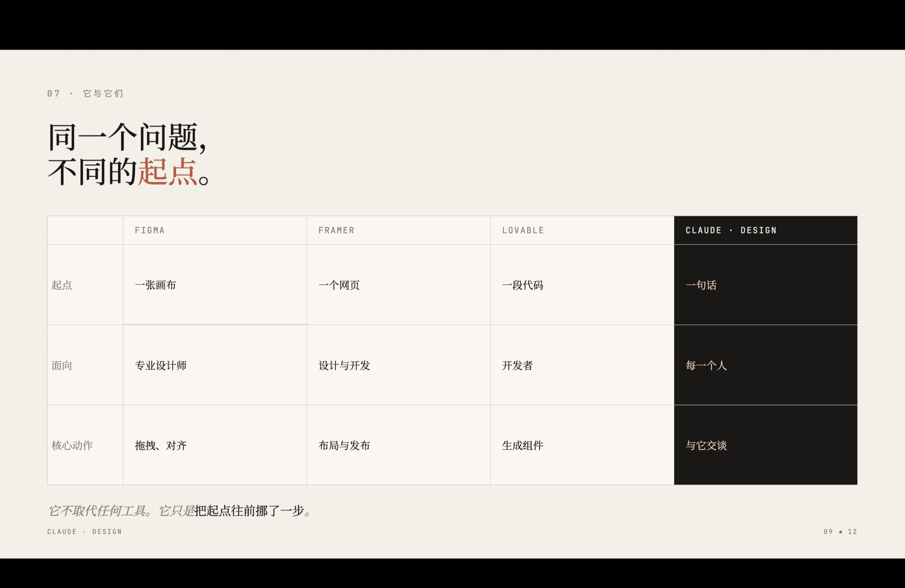Click the 每一个人 cell
The height and width of the screenshot is (588, 905).
tap(706, 366)
